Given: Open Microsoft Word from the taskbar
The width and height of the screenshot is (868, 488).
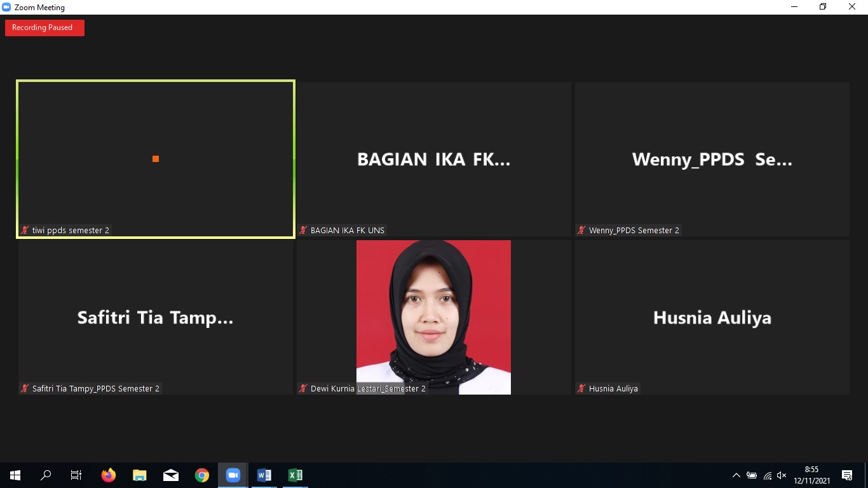Looking at the screenshot, I should pyautogui.click(x=264, y=475).
